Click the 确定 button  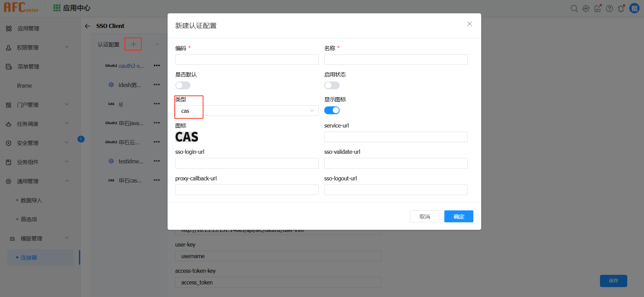click(x=458, y=217)
